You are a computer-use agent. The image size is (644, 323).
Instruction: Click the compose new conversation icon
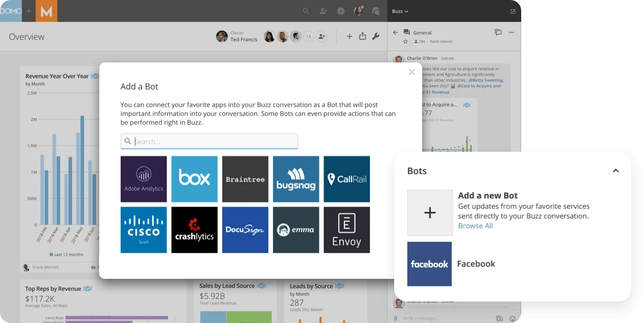[513, 11]
